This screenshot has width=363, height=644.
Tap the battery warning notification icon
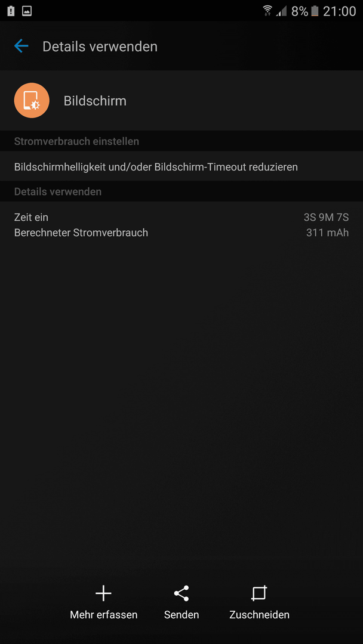(11, 11)
